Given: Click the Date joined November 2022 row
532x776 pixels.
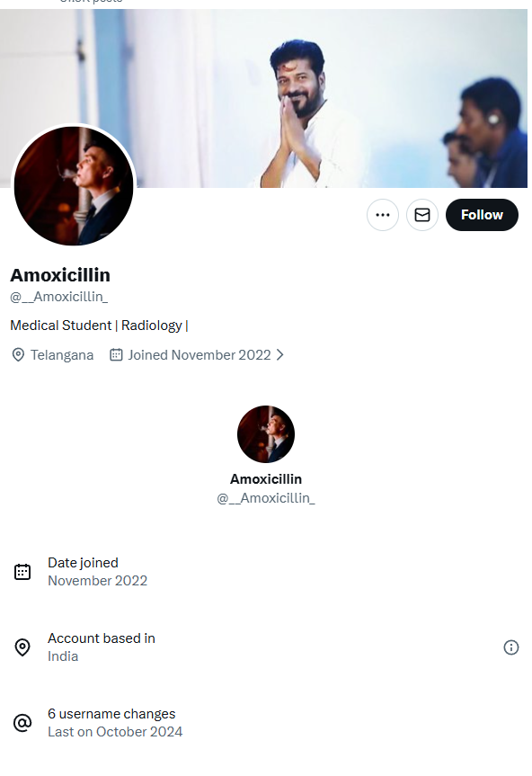Looking at the screenshot, I should click(x=266, y=572).
